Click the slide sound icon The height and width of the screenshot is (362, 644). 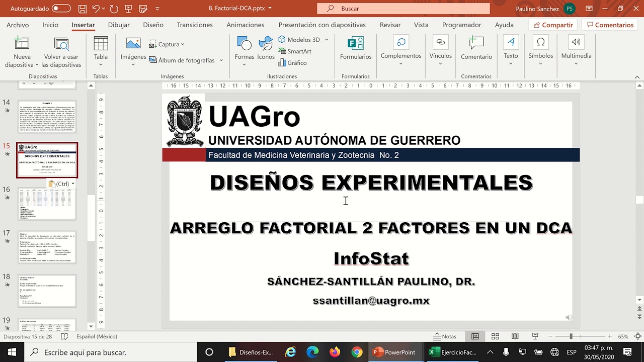coord(569,317)
